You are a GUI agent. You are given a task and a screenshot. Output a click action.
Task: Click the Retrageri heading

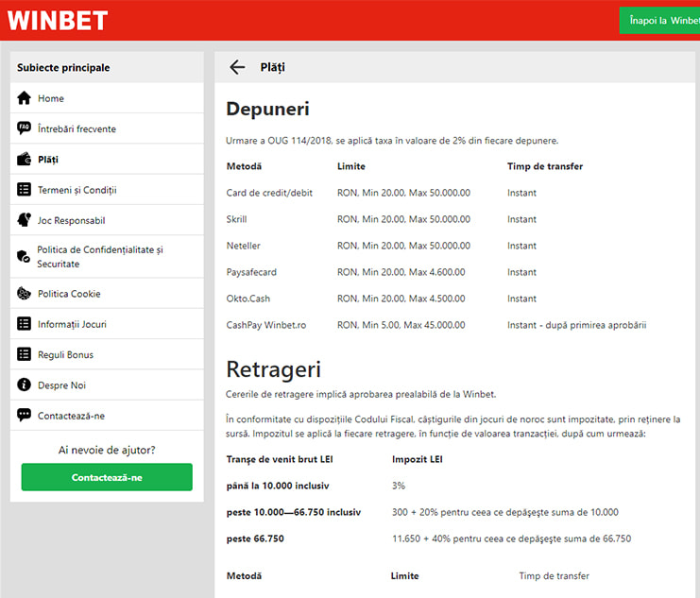[x=273, y=369]
